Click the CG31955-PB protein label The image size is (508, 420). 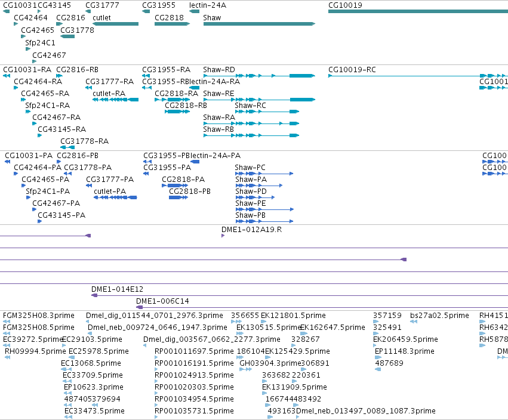click(x=167, y=156)
